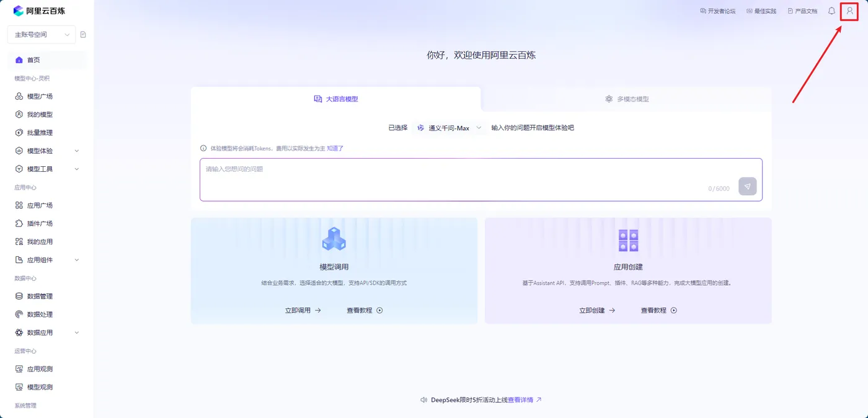Click the 模型体验 sidebar icon
This screenshot has width=868, height=418.
19,151
